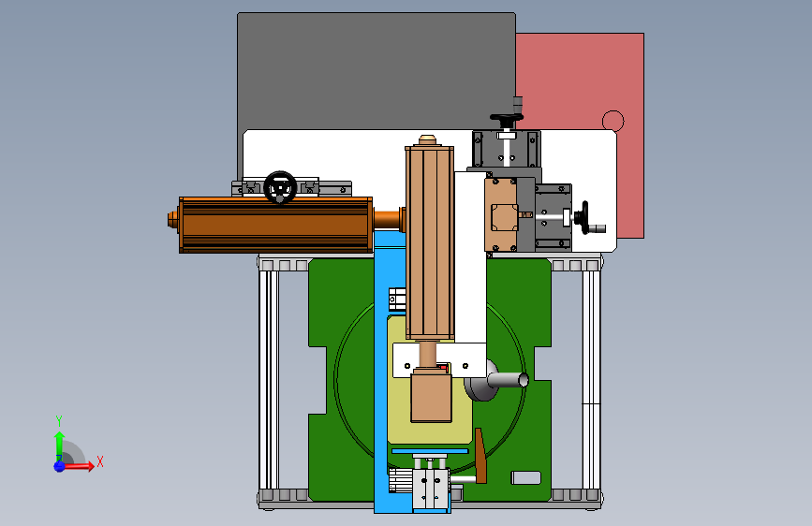Click the blue Z-axis ball of the triad
This screenshot has height=526, width=812.
(x=59, y=466)
